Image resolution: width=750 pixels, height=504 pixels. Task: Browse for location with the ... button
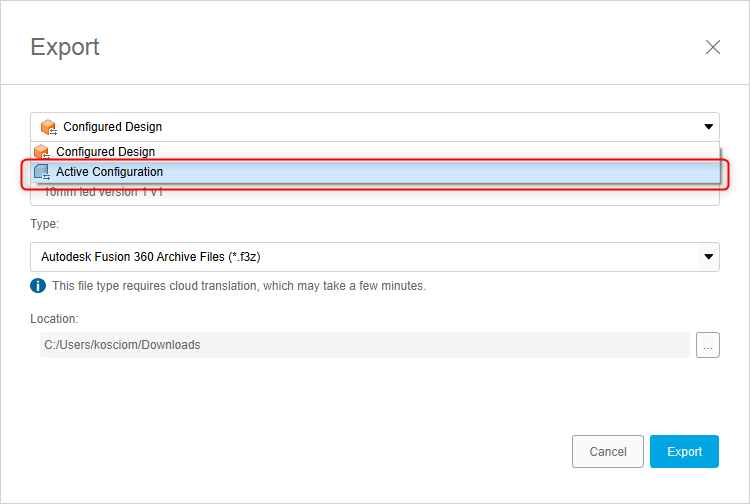708,345
